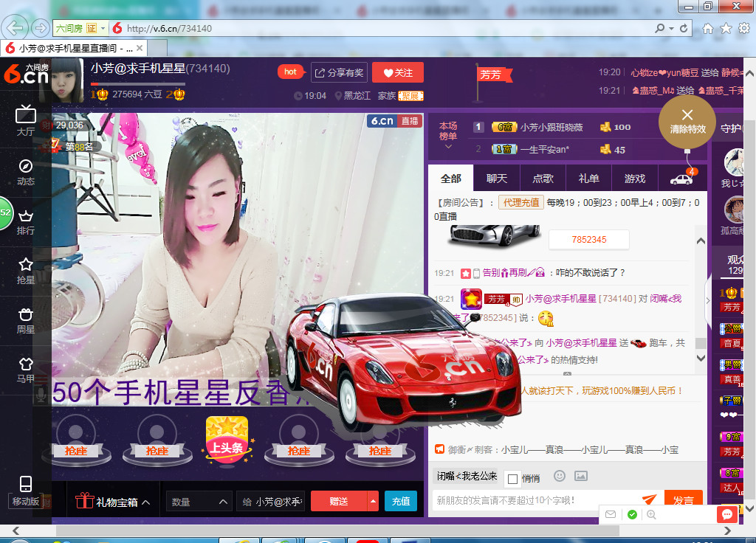
Task: Open browser home icon
Action: point(708,29)
